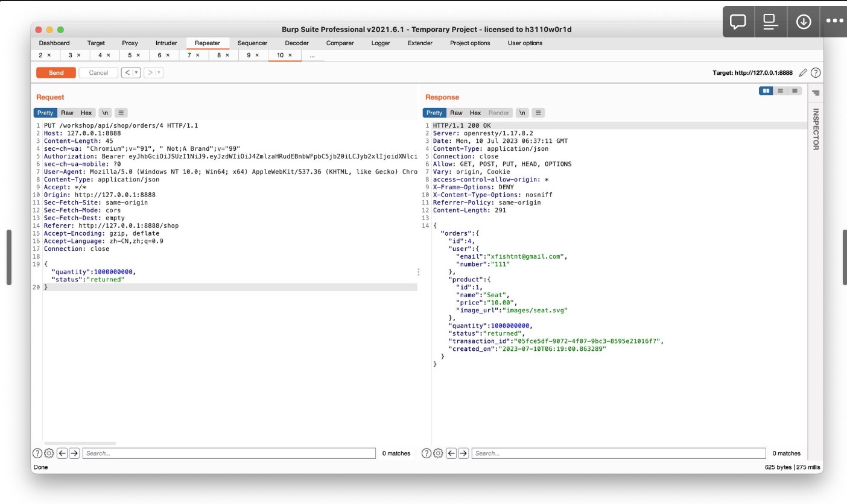This screenshot has width=847, height=504.
Task: Switch Request view to Raw
Action: click(67, 113)
